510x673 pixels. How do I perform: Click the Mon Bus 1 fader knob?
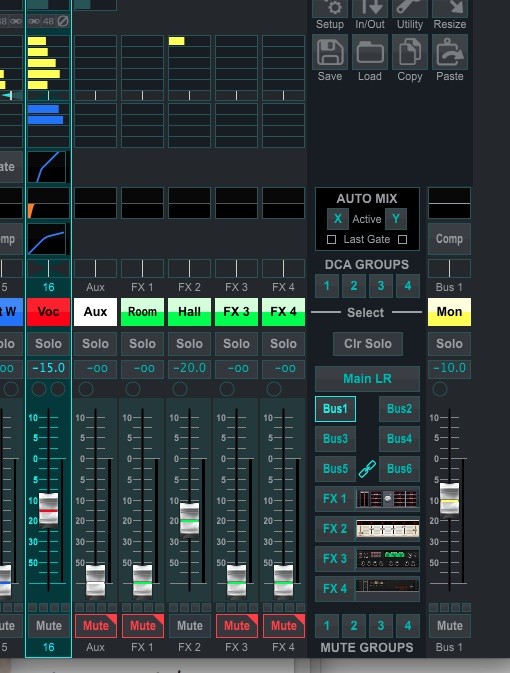point(449,500)
